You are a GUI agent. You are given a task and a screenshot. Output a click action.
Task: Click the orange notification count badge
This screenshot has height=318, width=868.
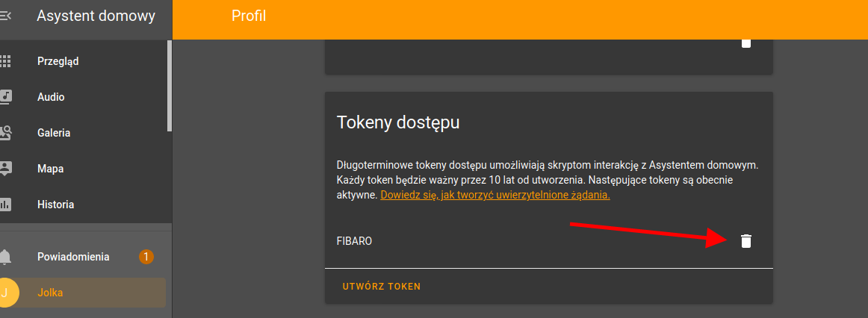tap(146, 257)
